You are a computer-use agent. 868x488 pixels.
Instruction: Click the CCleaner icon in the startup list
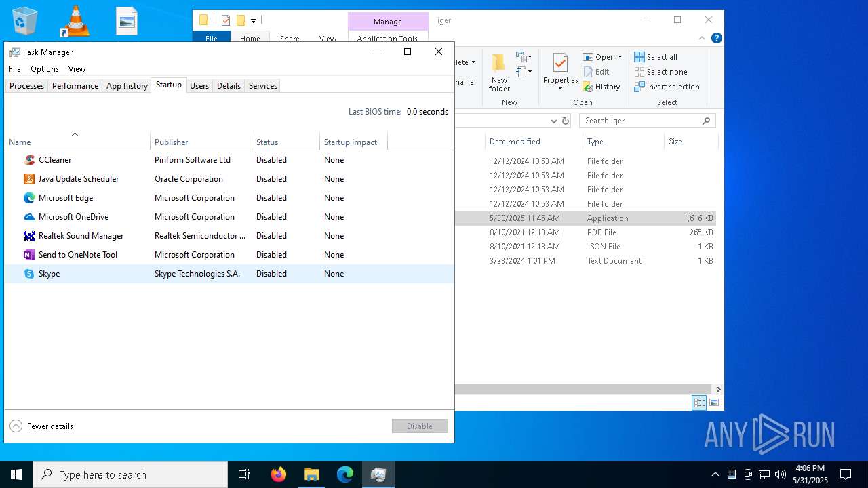(x=28, y=160)
